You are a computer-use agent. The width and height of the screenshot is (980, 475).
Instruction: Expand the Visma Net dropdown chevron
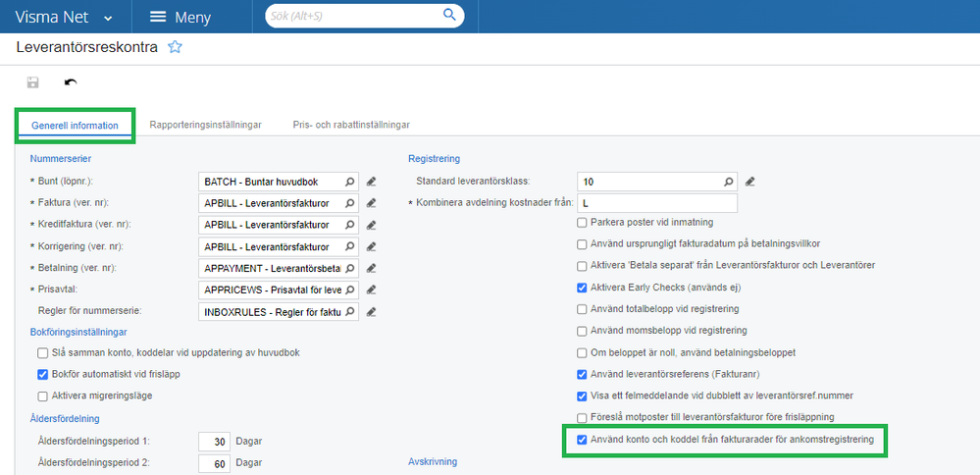(108, 18)
